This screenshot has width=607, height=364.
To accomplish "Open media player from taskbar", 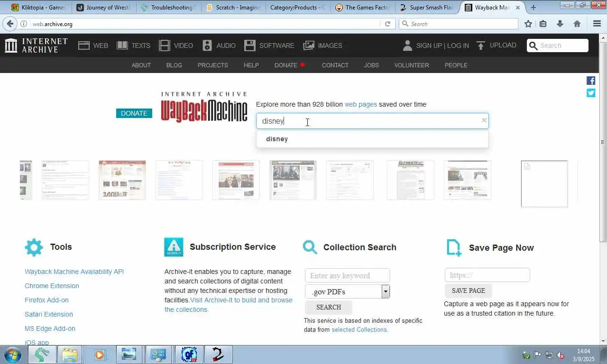I will 100,355.
